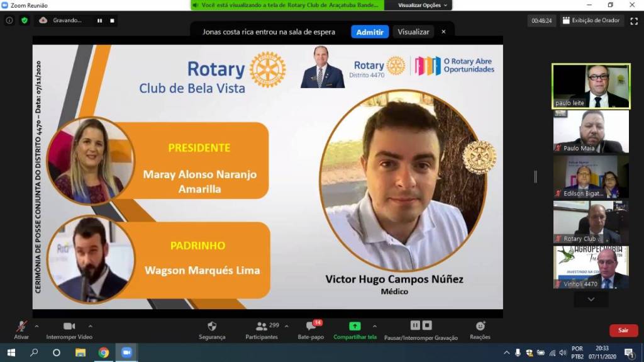644x362 pixels.
Task: Open the Segurança shield menu
Action: coord(212,326)
